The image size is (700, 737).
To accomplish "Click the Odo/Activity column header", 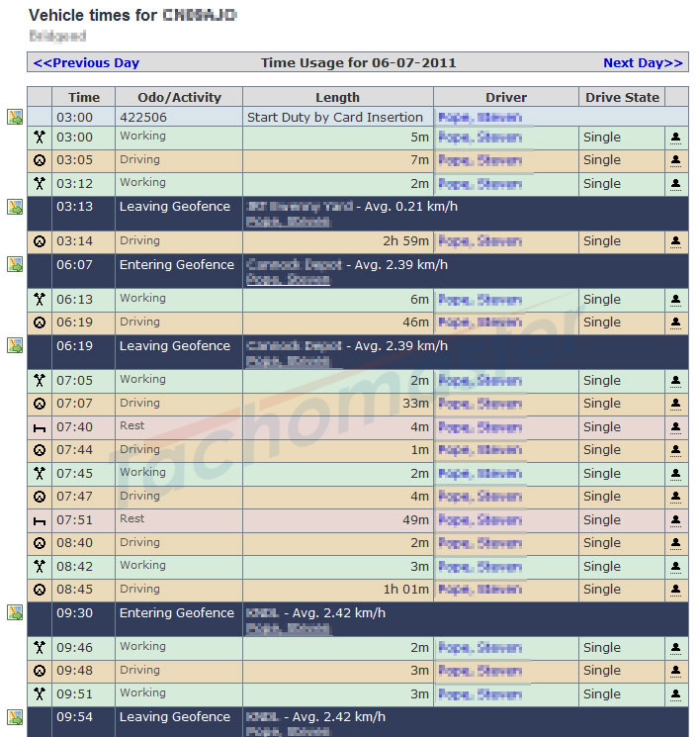I will pyautogui.click(x=179, y=97).
